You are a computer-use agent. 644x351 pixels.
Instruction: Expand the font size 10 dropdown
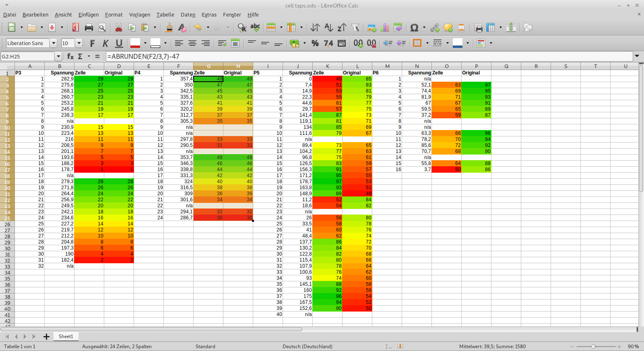(x=79, y=43)
